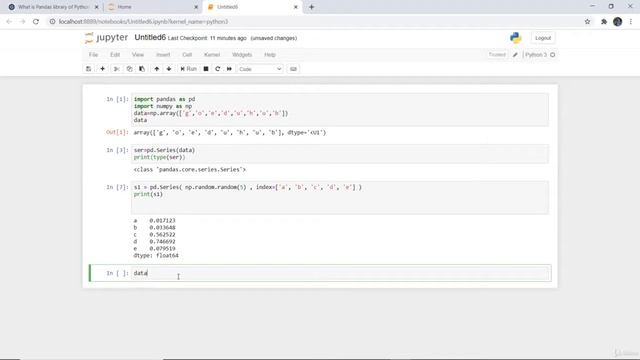
Task: View site information icon beside the URL
Action: click(52, 22)
